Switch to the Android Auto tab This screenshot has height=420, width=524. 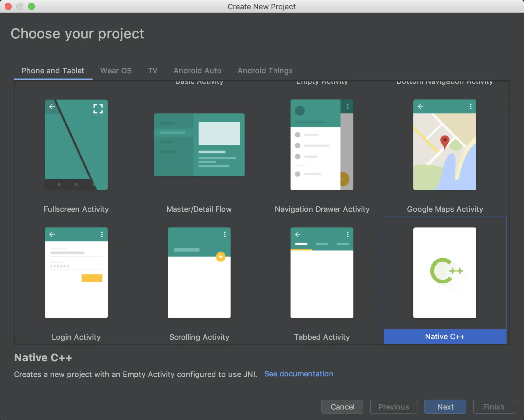click(197, 71)
